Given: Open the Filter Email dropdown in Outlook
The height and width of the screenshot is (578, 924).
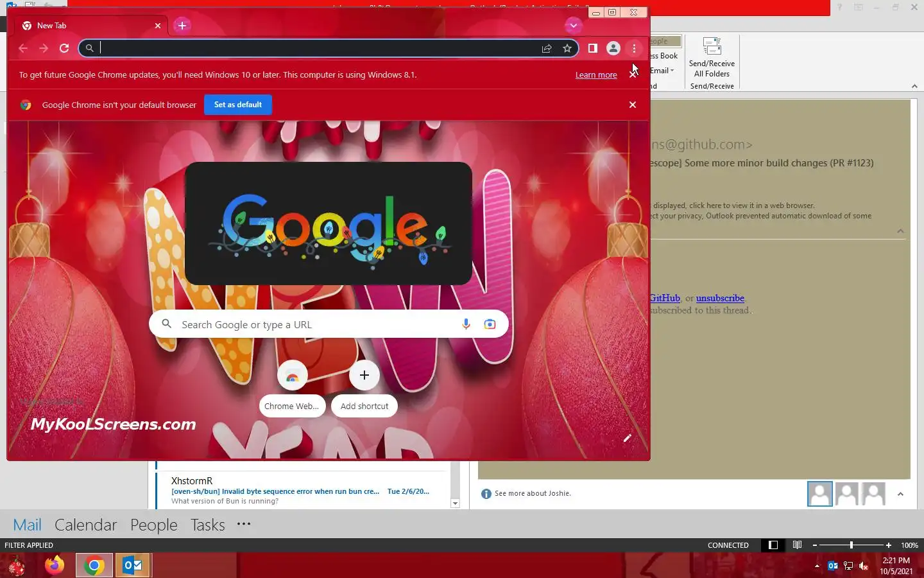Looking at the screenshot, I should (x=662, y=71).
